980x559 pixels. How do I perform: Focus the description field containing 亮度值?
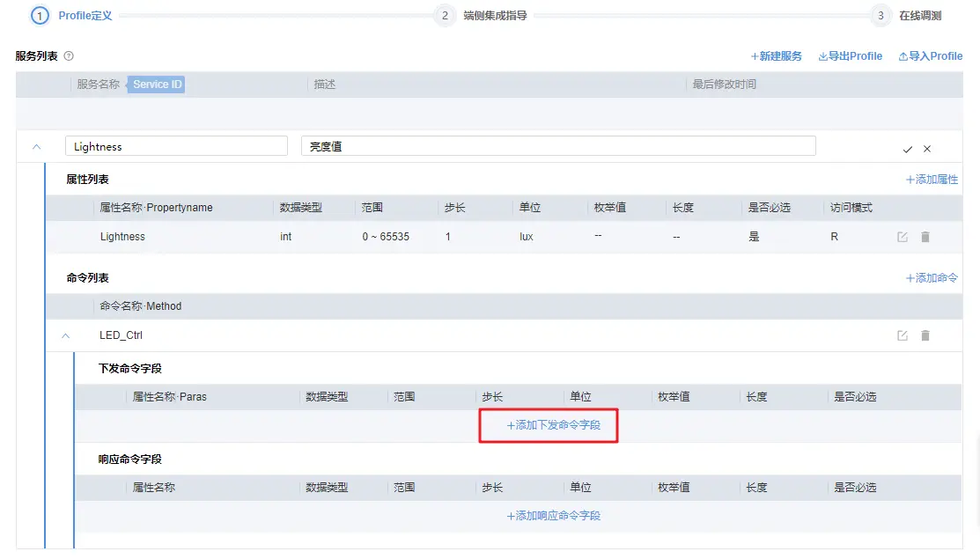pyautogui.click(x=558, y=146)
